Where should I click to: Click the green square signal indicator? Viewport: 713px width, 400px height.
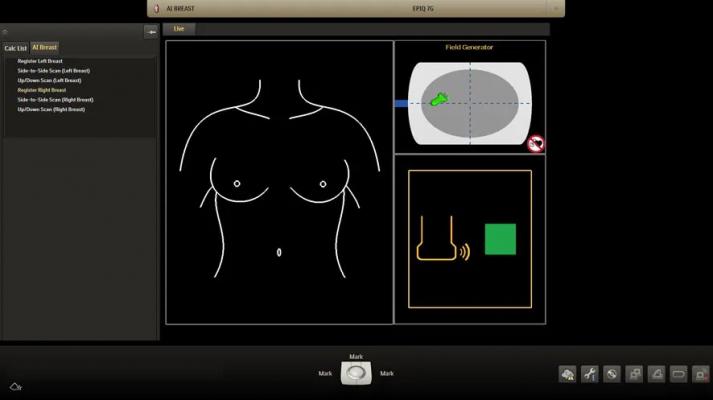[500, 239]
